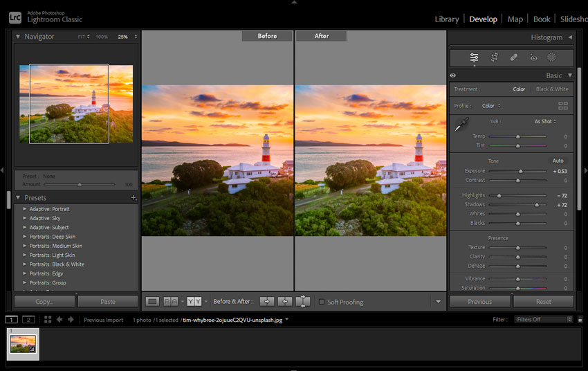Open the filename path dropdown arrow
588x371 pixels.
coord(287,320)
